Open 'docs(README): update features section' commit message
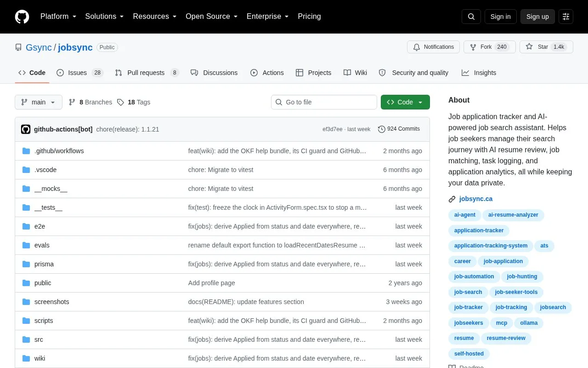The width and height of the screenshot is (588, 368). pos(246,302)
